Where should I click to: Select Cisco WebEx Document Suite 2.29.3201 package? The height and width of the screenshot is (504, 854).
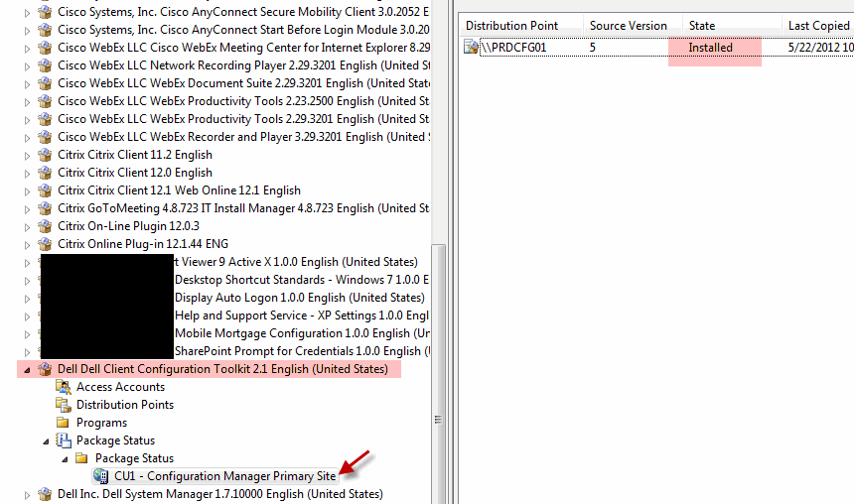(244, 83)
